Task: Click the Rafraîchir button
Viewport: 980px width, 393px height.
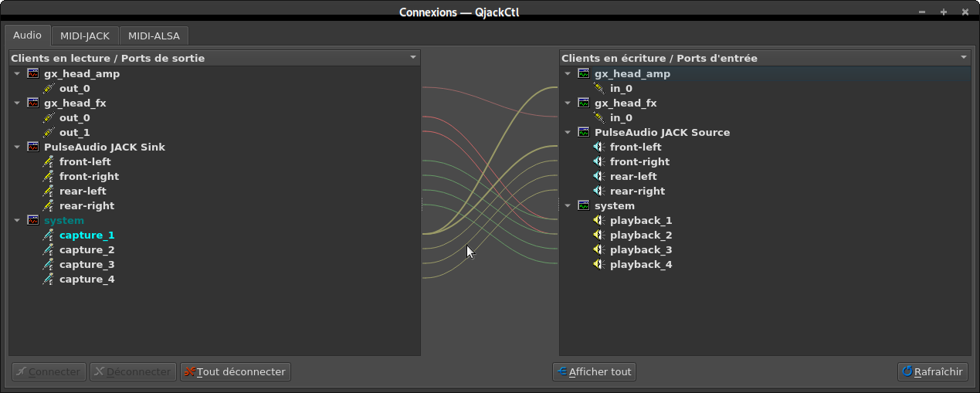Action: pos(933,372)
